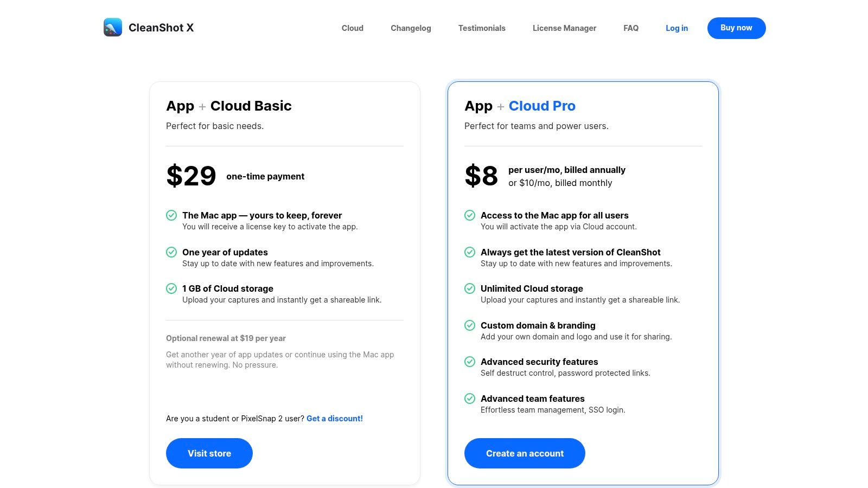Click the checkmark icon by 1 GB Cloud storage
Screen dimensions: 868x488
tap(171, 288)
